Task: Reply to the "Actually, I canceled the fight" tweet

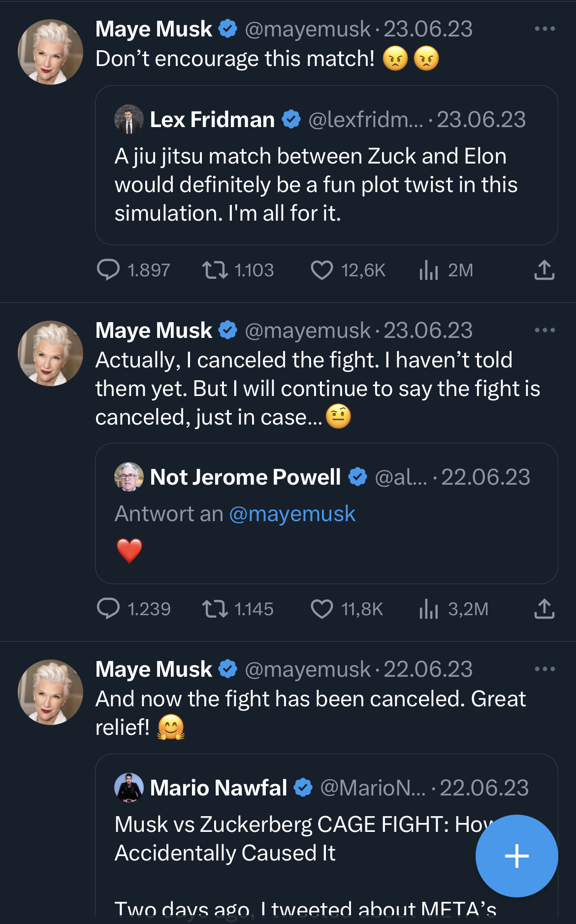Action: click(108, 609)
